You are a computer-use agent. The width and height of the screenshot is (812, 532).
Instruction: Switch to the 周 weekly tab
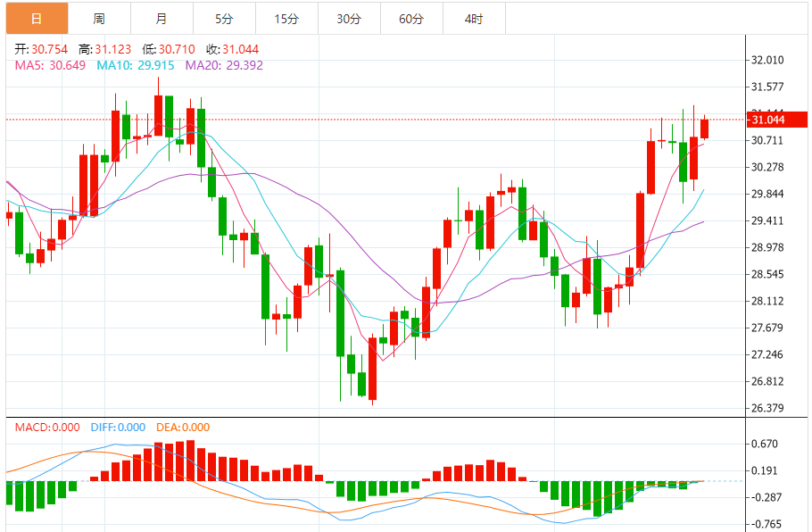pos(99,19)
